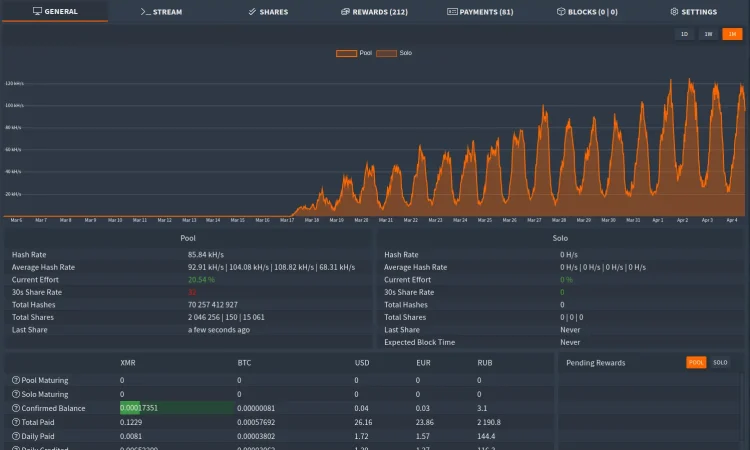Click Solo Expected Block Time 'Never' value
Image resolution: width=750 pixels, height=450 pixels.
[x=570, y=342]
